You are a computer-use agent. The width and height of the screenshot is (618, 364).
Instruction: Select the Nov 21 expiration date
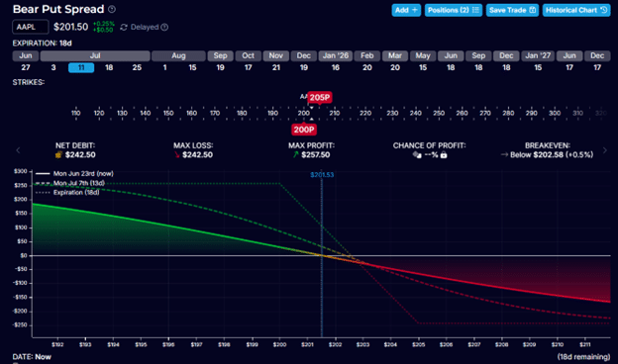(276, 67)
